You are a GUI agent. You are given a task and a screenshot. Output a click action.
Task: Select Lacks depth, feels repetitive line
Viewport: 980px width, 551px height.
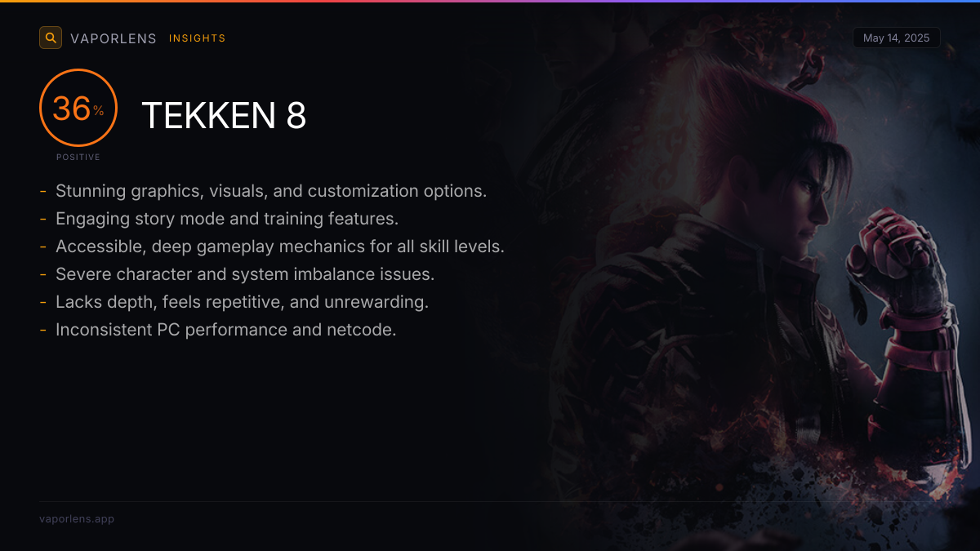click(242, 302)
